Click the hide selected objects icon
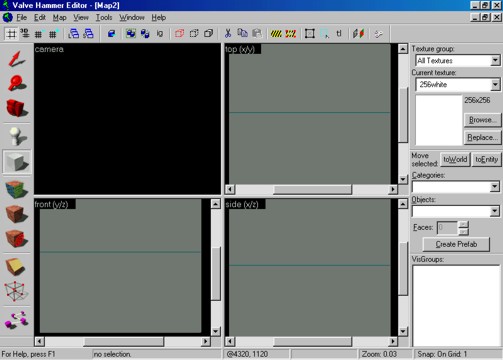Screen dimensions: 503x360 click(x=180, y=34)
